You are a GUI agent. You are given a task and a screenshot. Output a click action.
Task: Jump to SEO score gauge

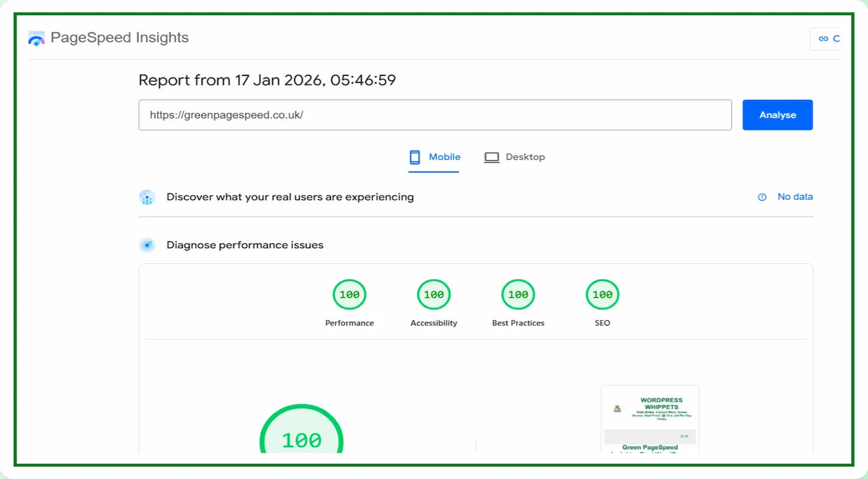click(x=602, y=295)
